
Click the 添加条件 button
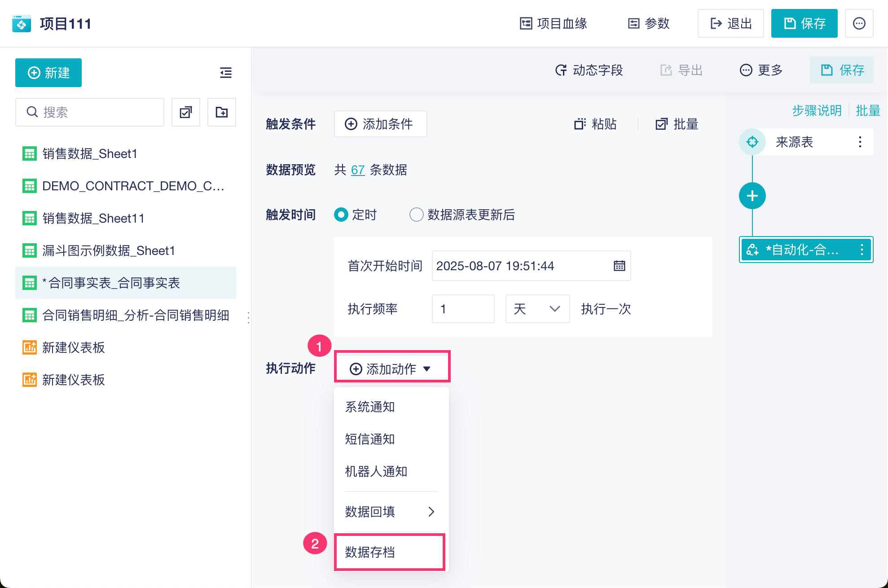click(x=380, y=124)
